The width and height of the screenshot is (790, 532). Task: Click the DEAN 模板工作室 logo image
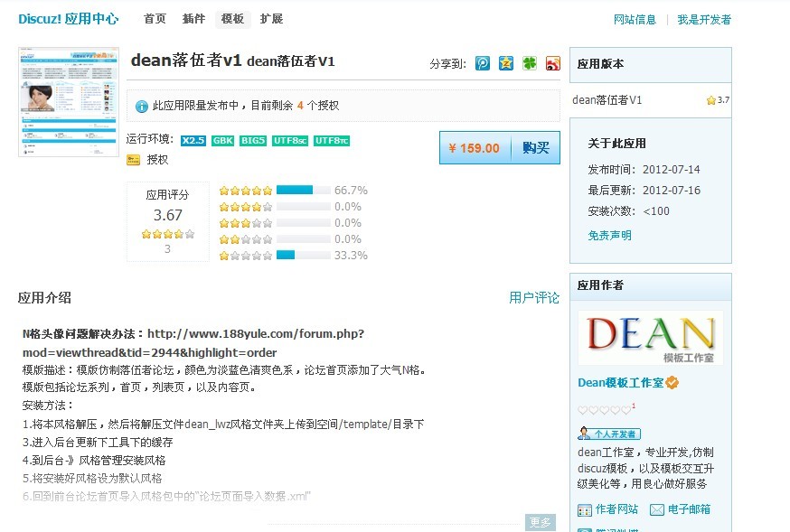[x=651, y=338]
